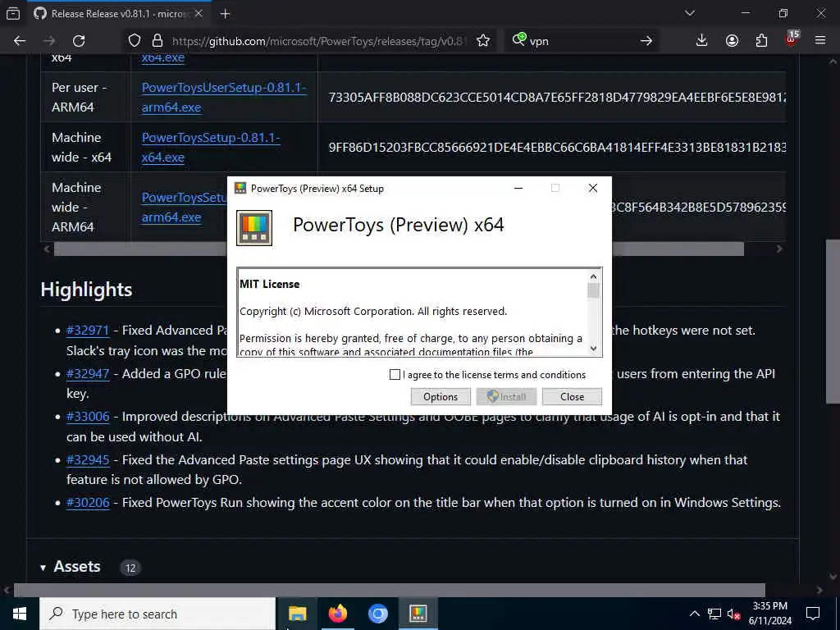Image resolution: width=840 pixels, height=630 pixels.
Task: Click the PowerToys logo in setup dialog
Action: click(254, 228)
